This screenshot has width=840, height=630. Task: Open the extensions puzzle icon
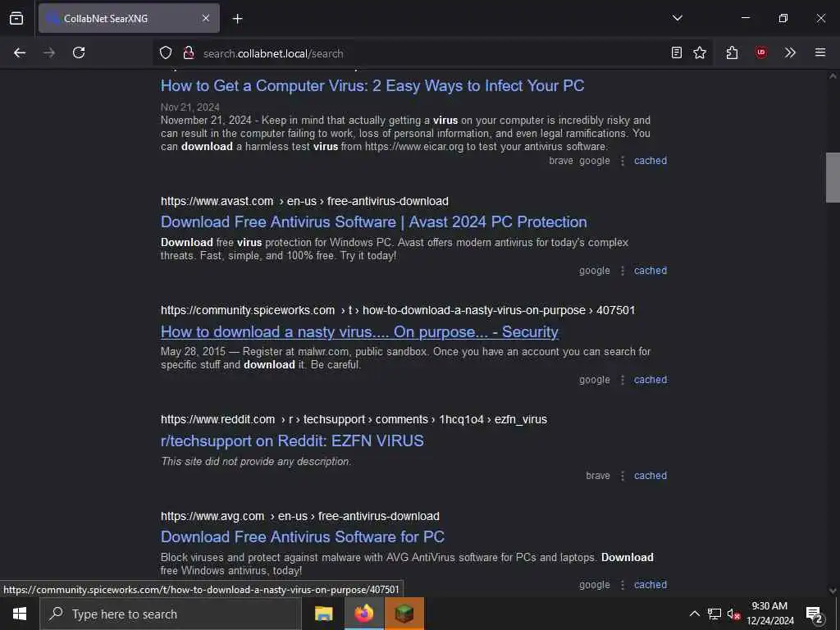732,52
